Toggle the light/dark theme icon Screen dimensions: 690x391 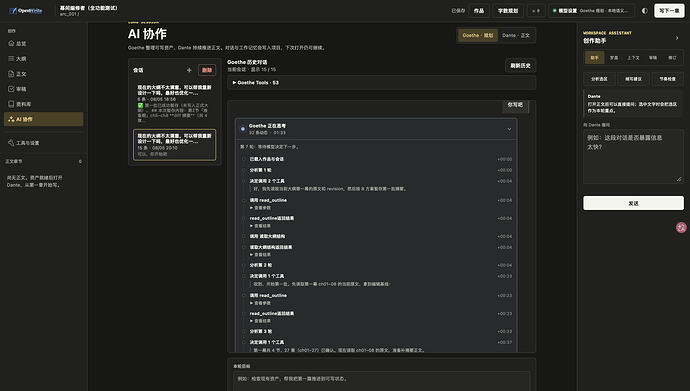[x=645, y=11]
